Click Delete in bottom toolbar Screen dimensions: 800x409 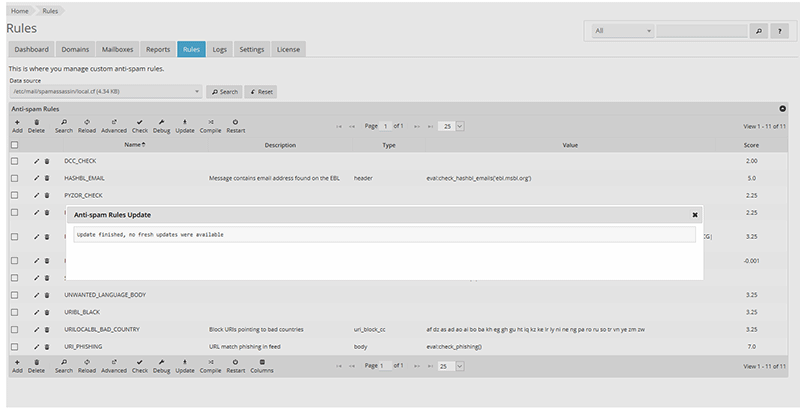tap(36, 366)
